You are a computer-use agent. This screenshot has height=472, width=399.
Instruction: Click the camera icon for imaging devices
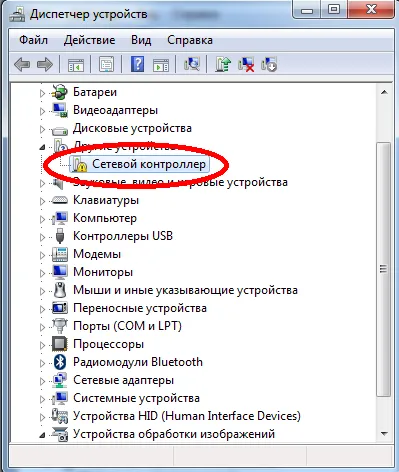[x=60, y=434]
